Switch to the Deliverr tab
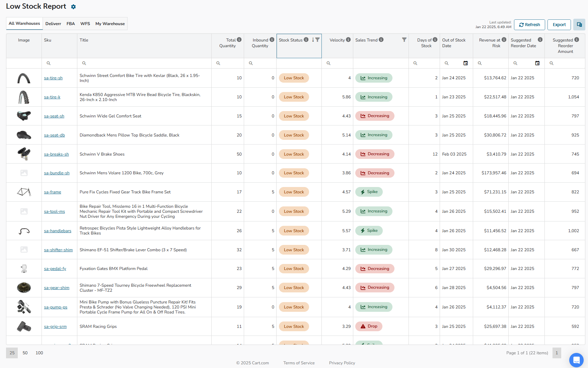This screenshot has height=368, width=588. tap(53, 24)
